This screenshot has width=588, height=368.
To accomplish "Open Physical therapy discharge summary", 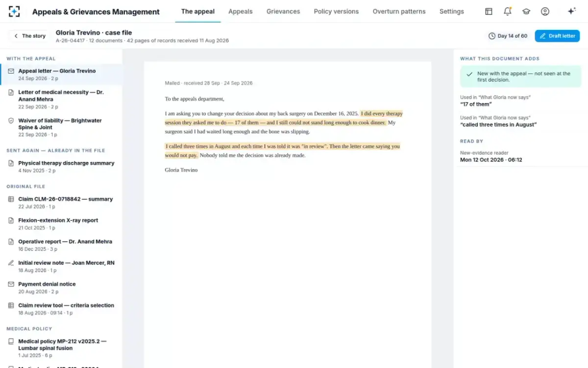I will click(61, 167).
